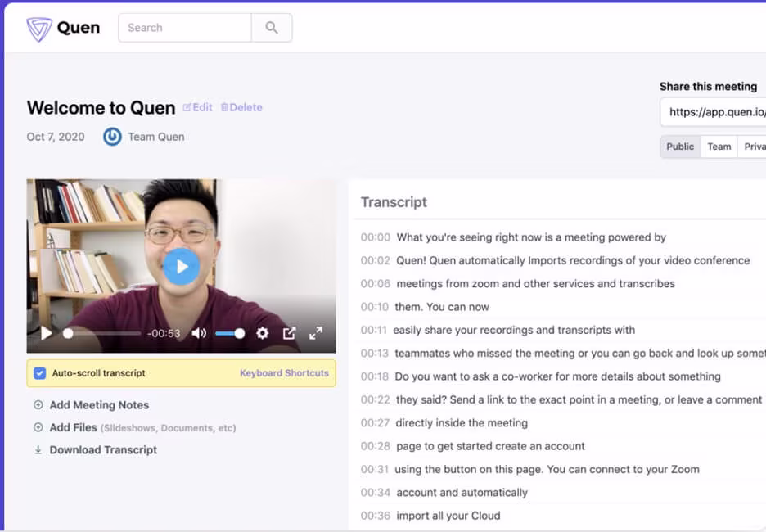Play video using the center play button

point(181,267)
